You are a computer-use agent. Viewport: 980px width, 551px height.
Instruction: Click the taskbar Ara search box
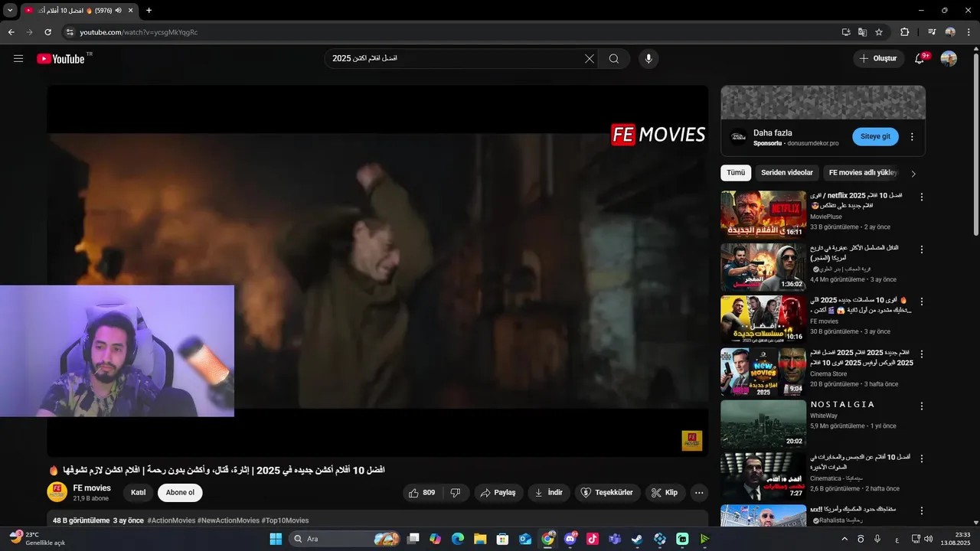(x=345, y=539)
